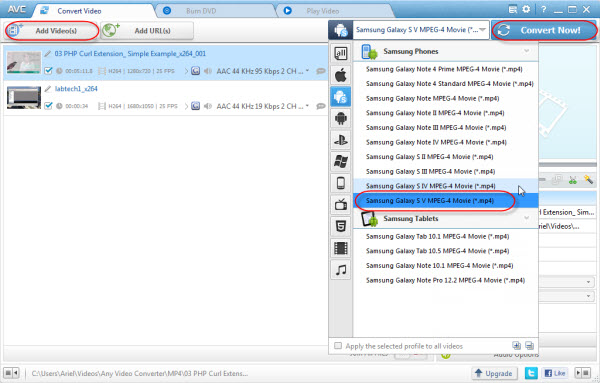This screenshot has height=383, width=600.
Task: Open help question mark icon
Action: pyautogui.click(x=543, y=9)
